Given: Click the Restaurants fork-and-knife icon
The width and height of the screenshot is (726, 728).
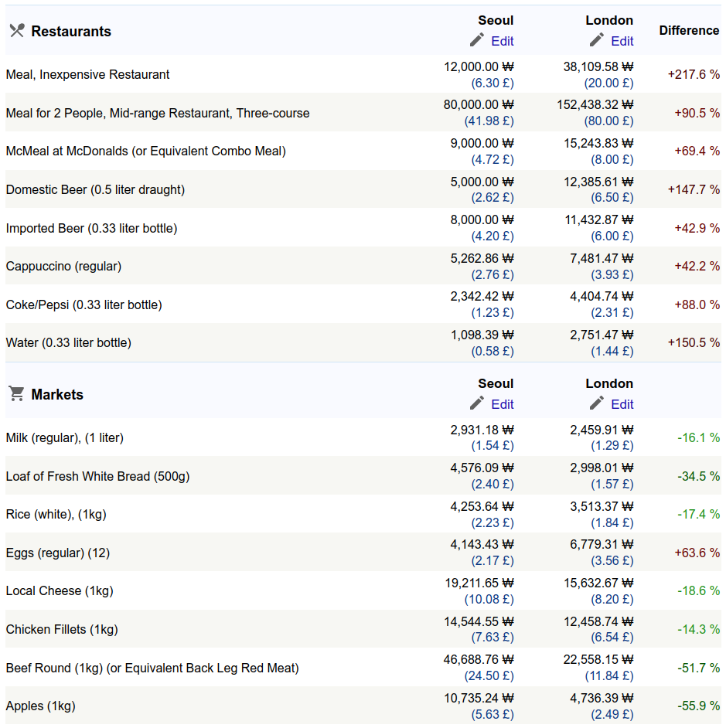Looking at the screenshot, I should click(x=17, y=31).
